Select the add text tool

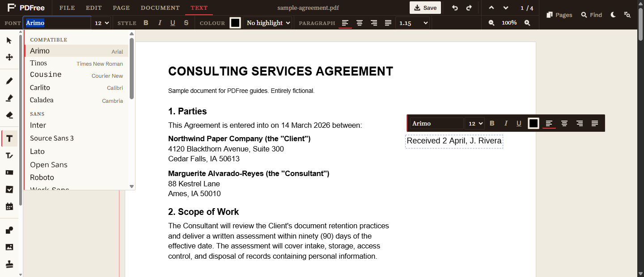click(x=9, y=138)
